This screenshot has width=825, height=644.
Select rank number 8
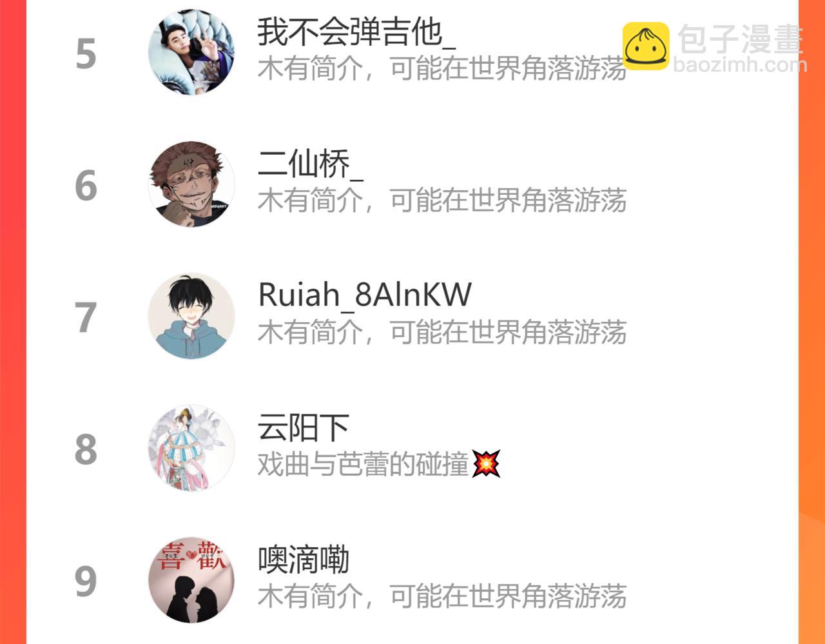click(86, 450)
